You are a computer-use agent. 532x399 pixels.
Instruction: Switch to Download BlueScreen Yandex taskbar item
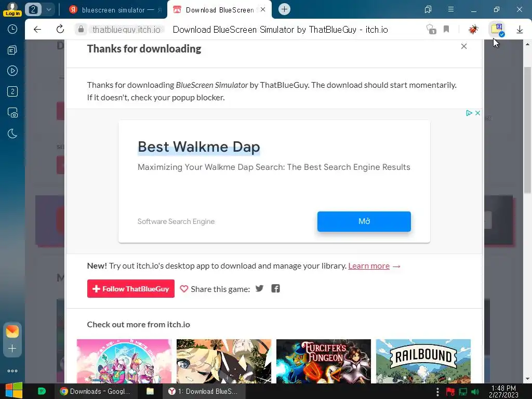[203, 391]
